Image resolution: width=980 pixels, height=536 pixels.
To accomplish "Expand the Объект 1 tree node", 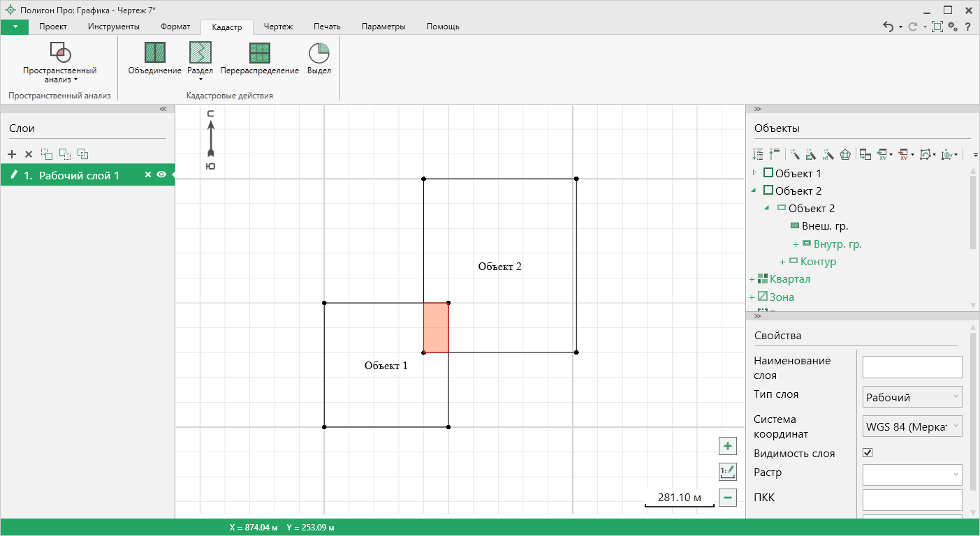I will [754, 173].
